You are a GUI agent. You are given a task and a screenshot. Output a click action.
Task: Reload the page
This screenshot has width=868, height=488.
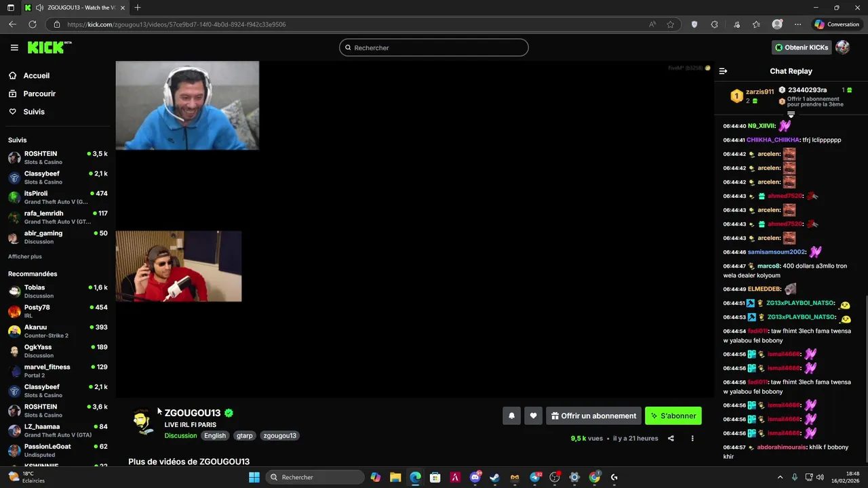[32, 24]
